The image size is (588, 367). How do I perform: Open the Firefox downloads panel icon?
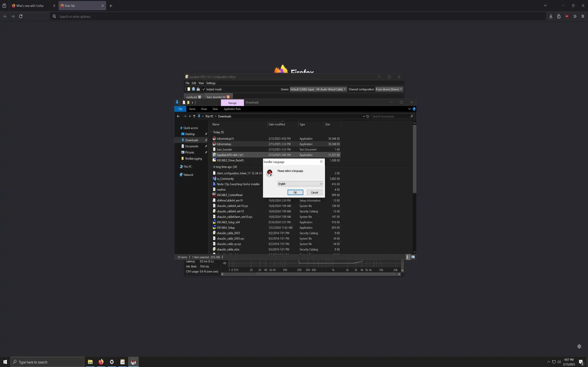coord(551,16)
